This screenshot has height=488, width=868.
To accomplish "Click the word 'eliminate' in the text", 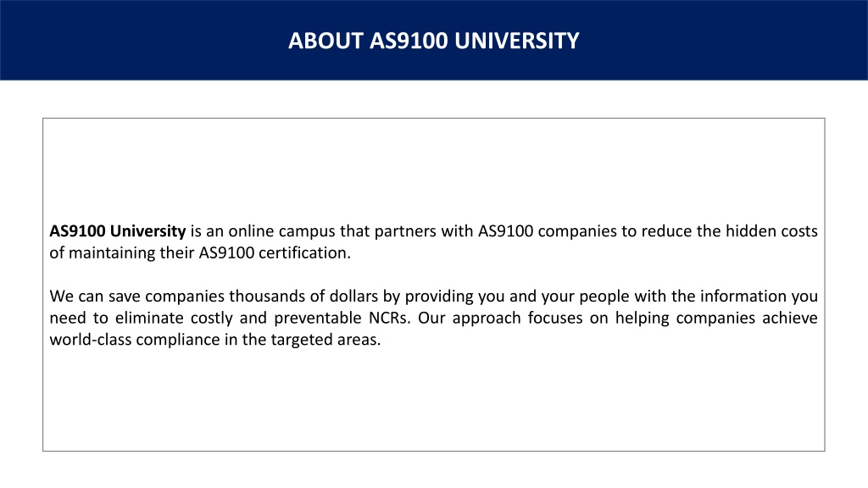I will [149, 319].
